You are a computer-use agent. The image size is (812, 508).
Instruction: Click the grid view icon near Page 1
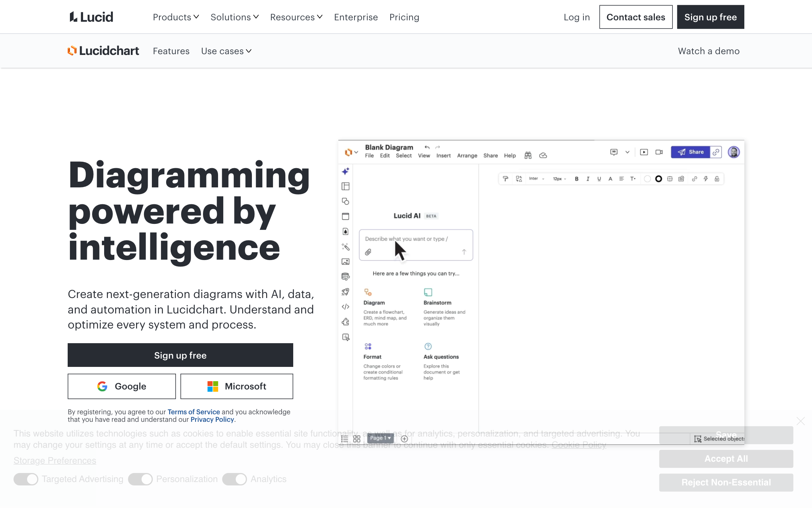pyautogui.click(x=357, y=439)
